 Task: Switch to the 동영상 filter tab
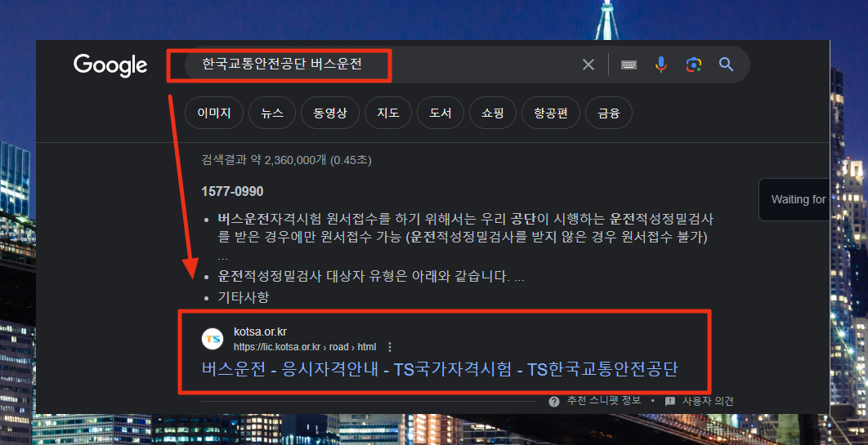click(x=330, y=113)
